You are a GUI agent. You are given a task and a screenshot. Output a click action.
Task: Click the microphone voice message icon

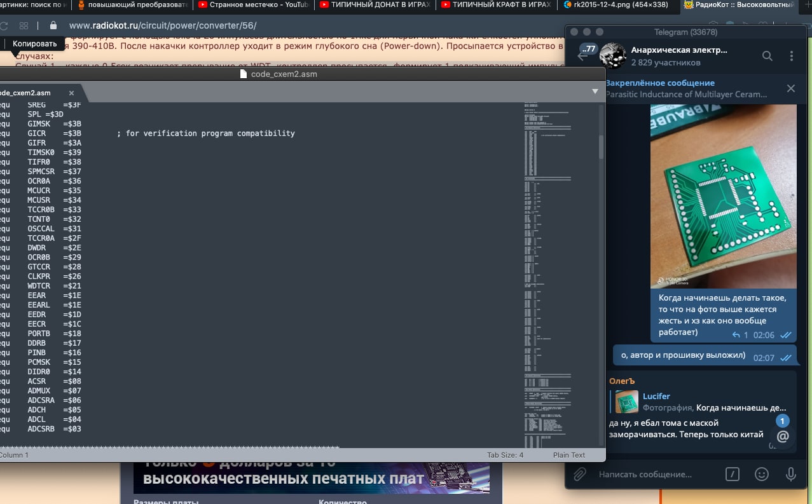tap(791, 474)
